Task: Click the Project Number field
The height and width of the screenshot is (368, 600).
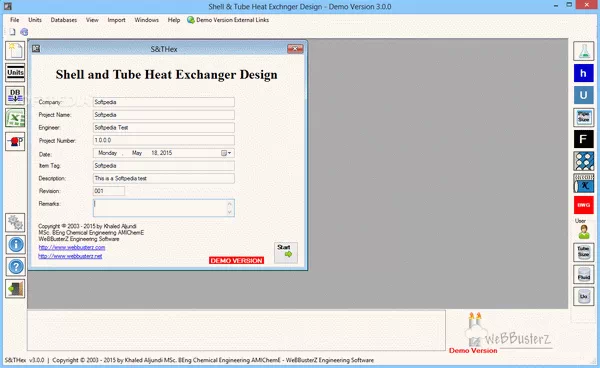Action: (164, 140)
